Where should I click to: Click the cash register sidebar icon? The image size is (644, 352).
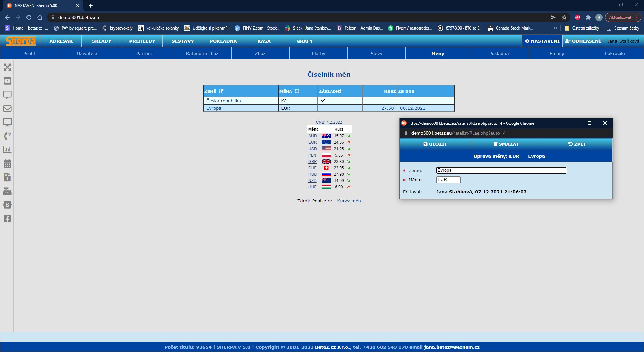click(7, 191)
